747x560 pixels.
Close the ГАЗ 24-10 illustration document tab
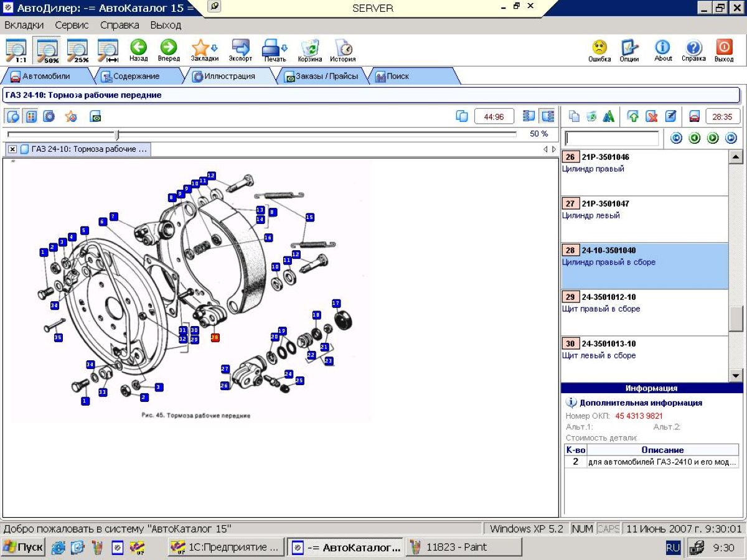12,149
